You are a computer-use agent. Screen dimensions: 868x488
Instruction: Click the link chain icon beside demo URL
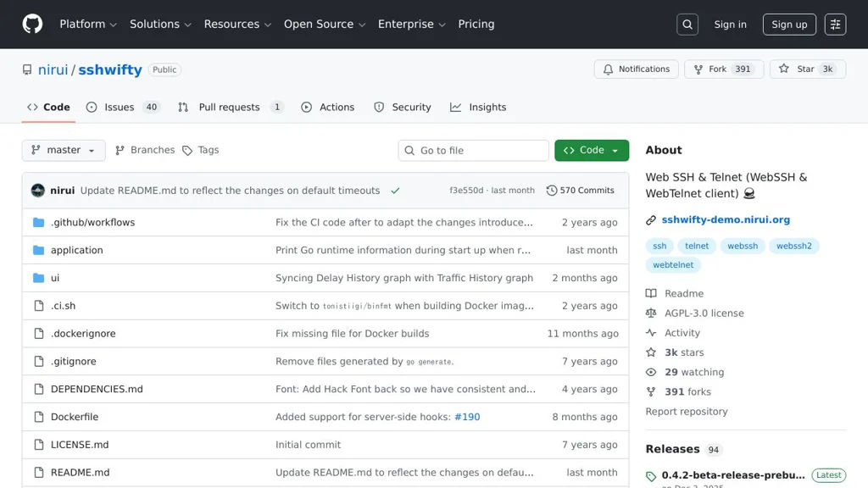[x=651, y=220]
